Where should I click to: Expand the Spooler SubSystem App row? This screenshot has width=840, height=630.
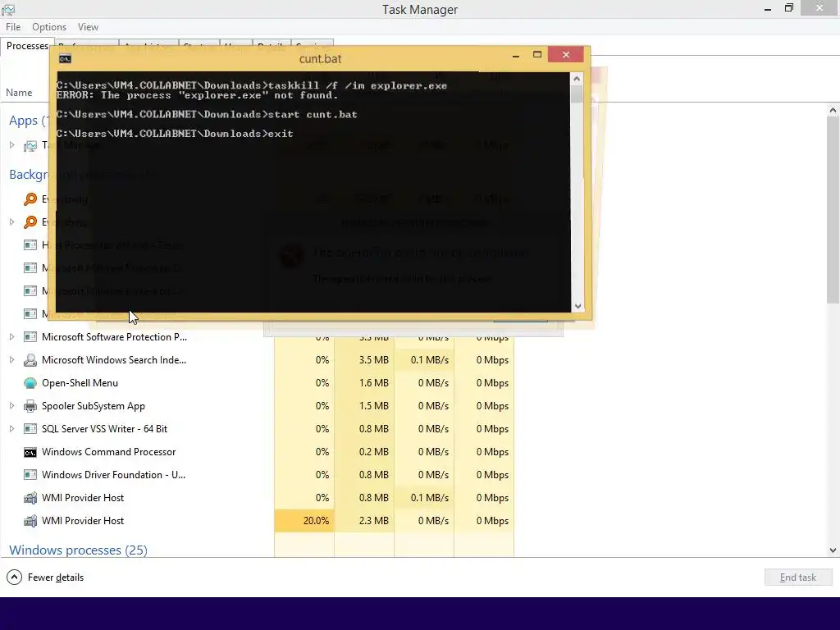11,406
